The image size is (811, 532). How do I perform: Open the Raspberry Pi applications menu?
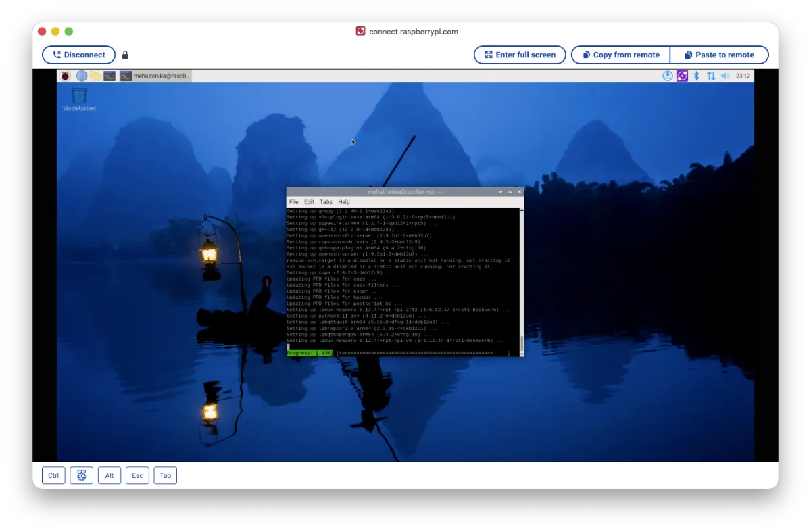[65, 76]
